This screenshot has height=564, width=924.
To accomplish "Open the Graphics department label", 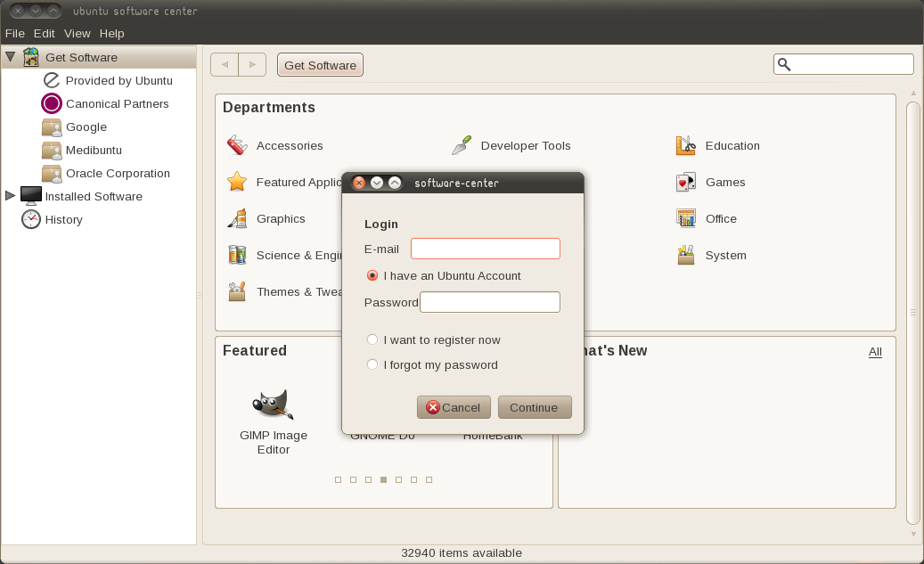I will tap(281, 218).
